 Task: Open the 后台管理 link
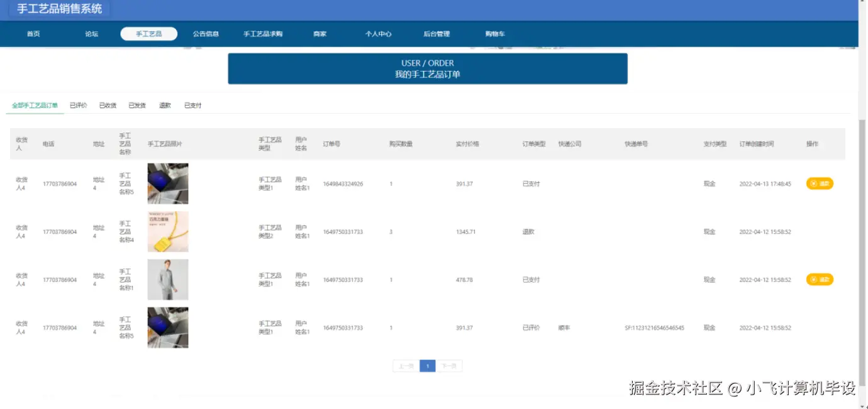(x=437, y=34)
